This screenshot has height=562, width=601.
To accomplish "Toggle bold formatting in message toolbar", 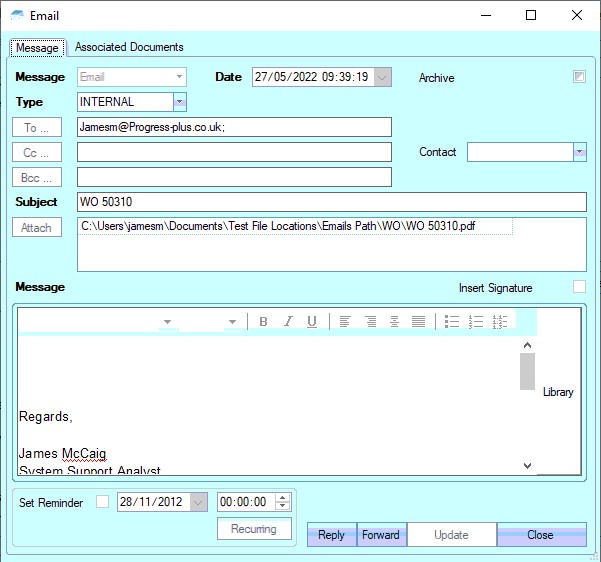I will tap(263, 321).
